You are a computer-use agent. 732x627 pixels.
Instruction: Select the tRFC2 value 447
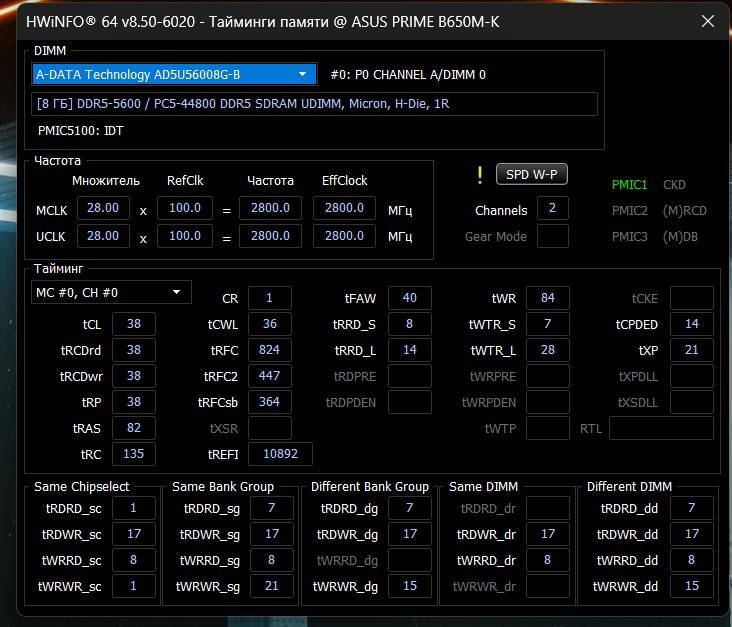(x=270, y=376)
